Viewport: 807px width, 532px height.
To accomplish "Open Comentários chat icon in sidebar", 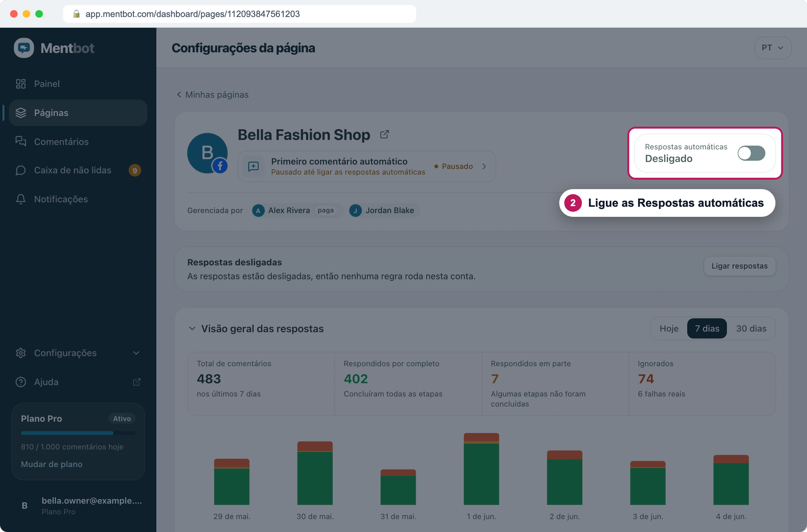I will tap(21, 142).
